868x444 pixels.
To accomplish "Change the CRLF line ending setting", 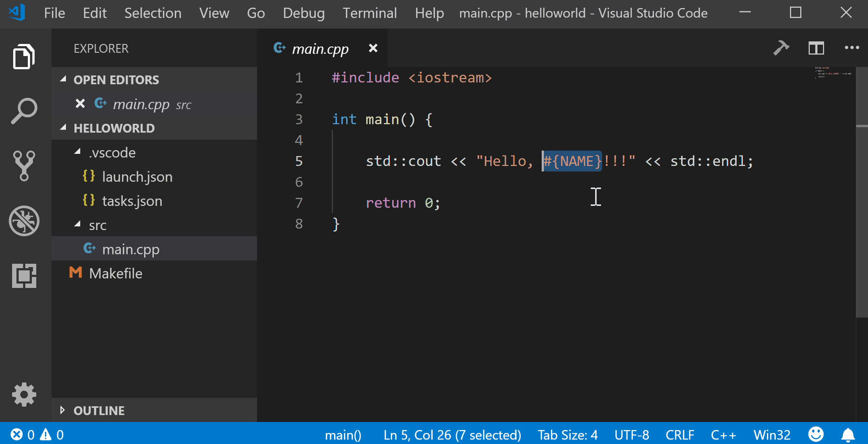I will (680, 435).
